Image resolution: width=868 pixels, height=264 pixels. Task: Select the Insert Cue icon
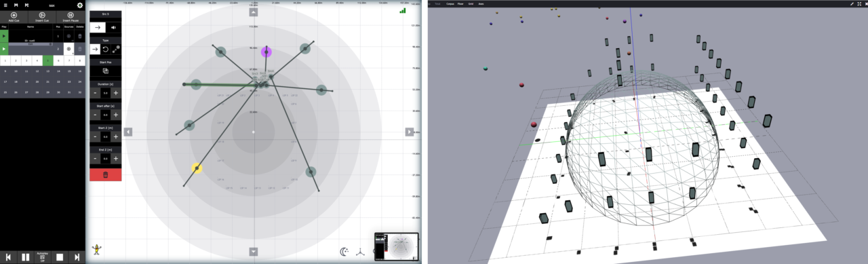[42, 14]
